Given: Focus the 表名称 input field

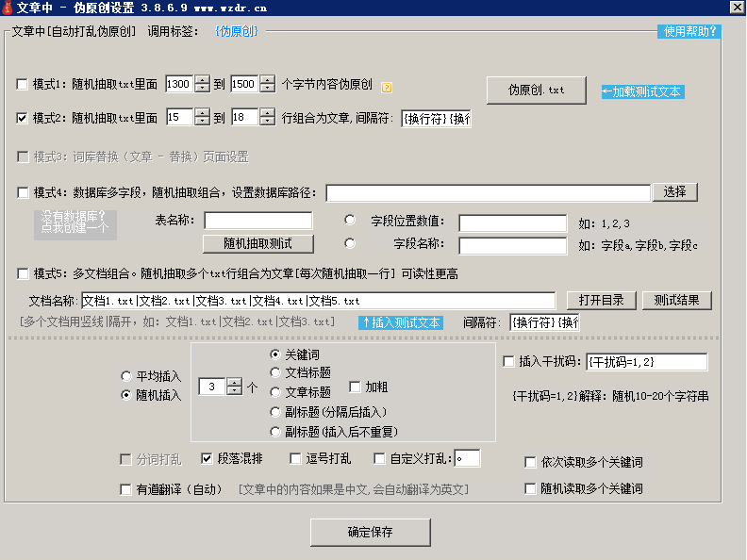Looking at the screenshot, I should click(x=258, y=221).
